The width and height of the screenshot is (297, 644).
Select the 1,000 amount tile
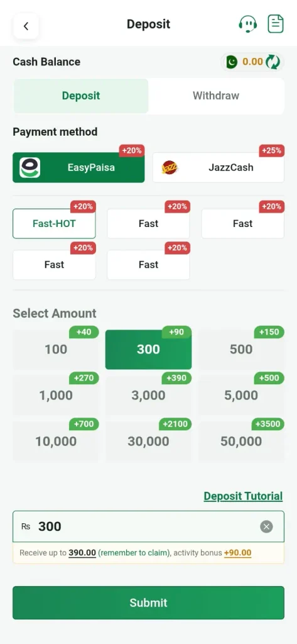(56, 396)
